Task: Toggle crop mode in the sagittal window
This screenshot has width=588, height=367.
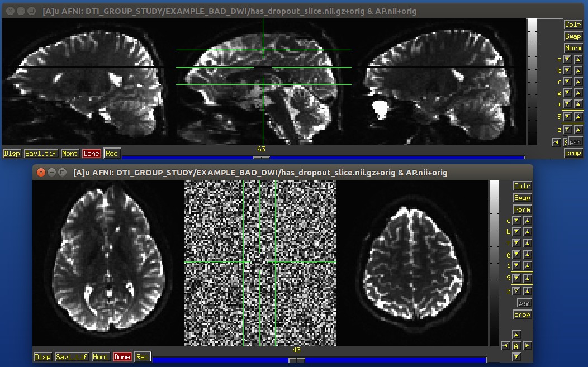Action: coord(573,153)
